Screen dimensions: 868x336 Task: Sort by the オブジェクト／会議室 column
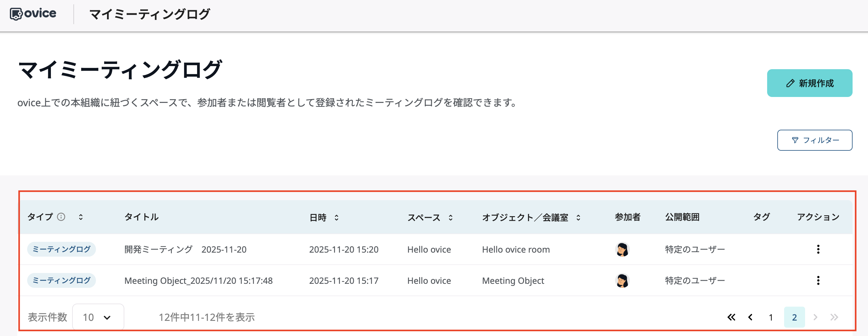click(x=579, y=218)
